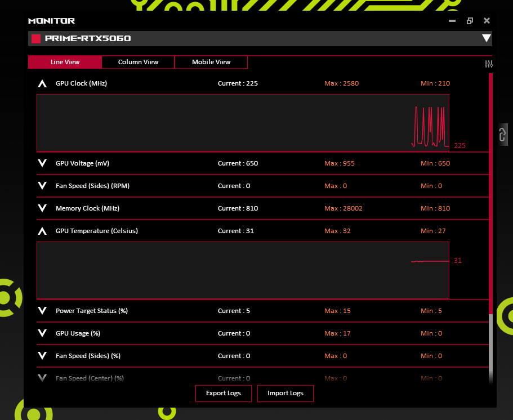Click the 225 readout beside the clock graph

[x=460, y=146]
